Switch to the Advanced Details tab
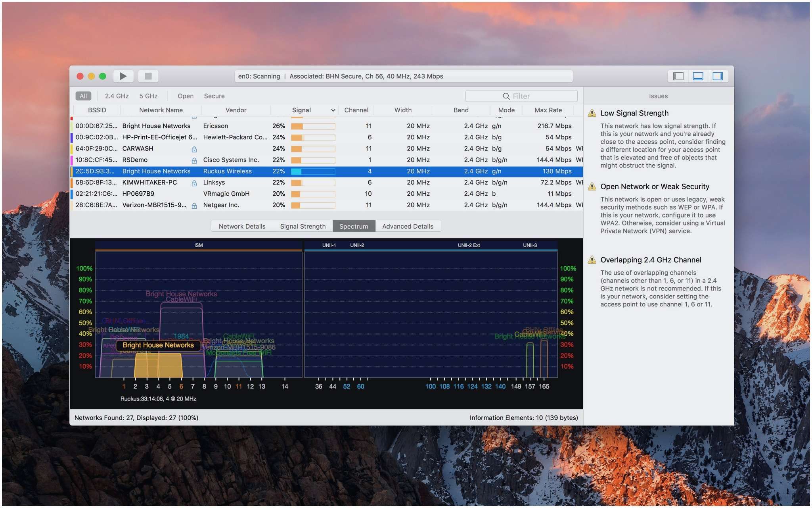The height and width of the screenshot is (508, 812). point(408,226)
